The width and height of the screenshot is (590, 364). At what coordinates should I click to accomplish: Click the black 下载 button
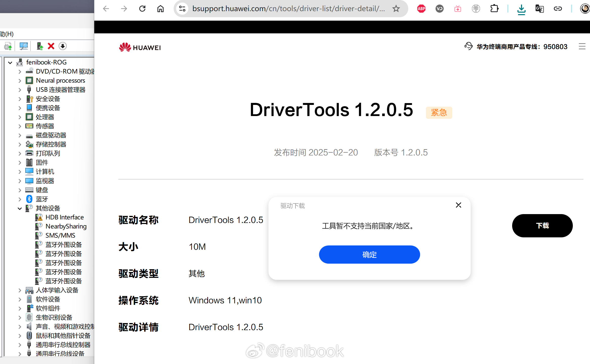(x=542, y=226)
